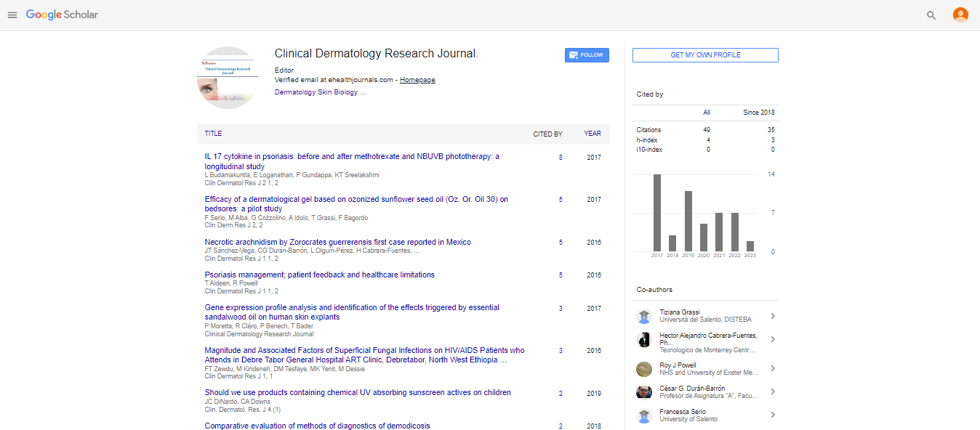Sort publications by Year header

[593, 134]
